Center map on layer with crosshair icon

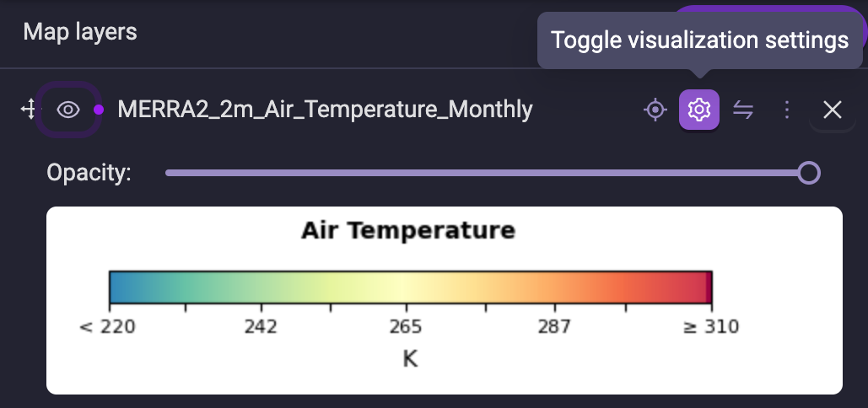(x=655, y=110)
